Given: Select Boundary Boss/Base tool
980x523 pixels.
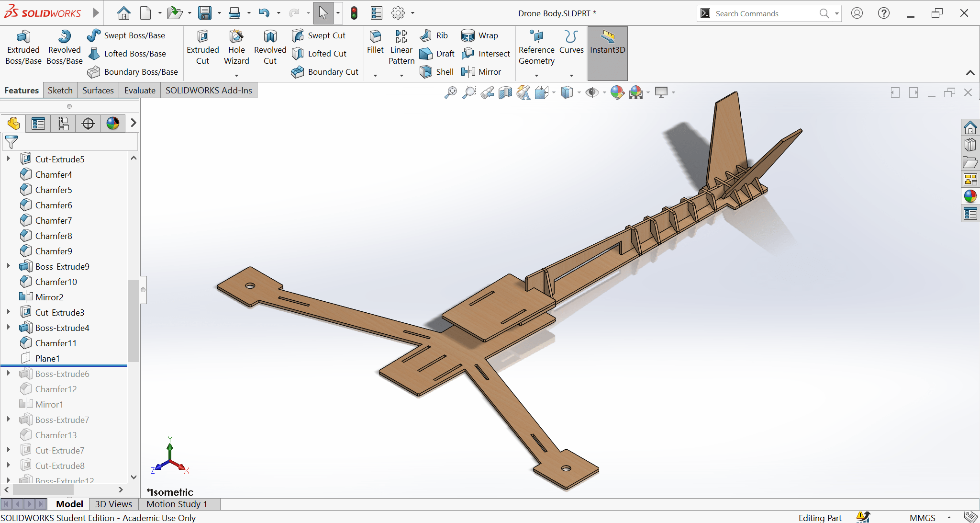Looking at the screenshot, I should 133,72.
